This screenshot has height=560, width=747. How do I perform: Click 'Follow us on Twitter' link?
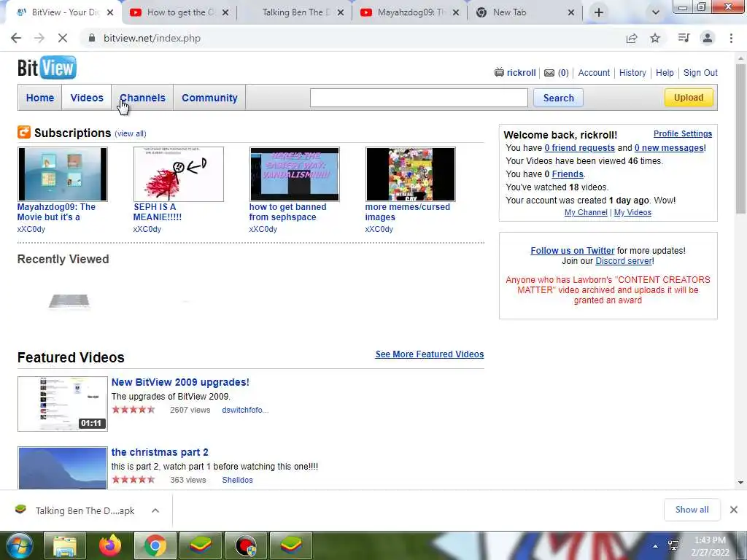click(573, 251)
